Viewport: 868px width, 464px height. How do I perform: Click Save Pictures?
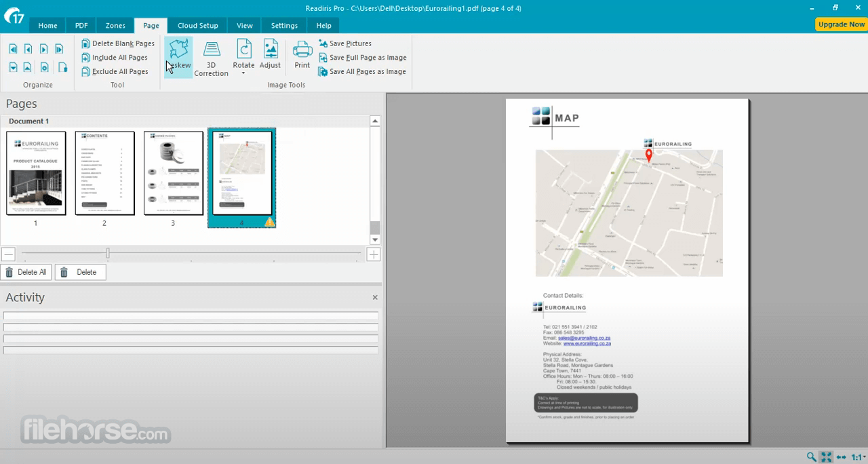pos(345,43)
